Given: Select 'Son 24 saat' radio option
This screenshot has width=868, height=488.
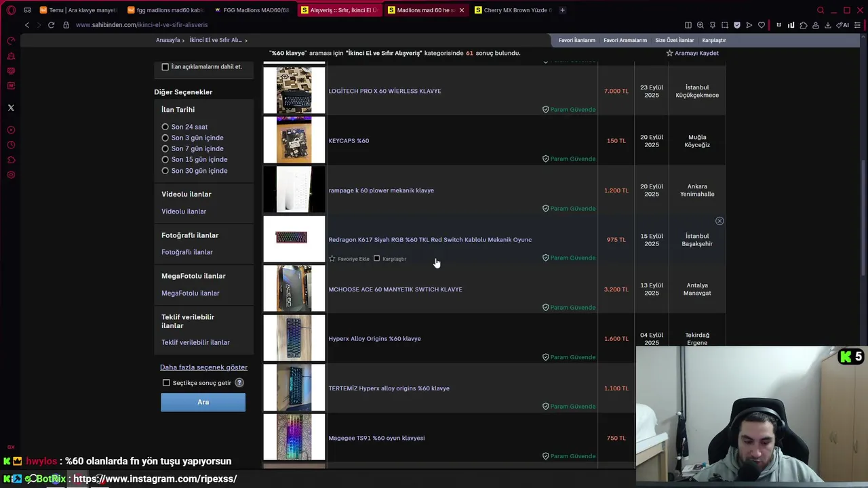Looking at the screenshot, I should (x=165, y=127).
